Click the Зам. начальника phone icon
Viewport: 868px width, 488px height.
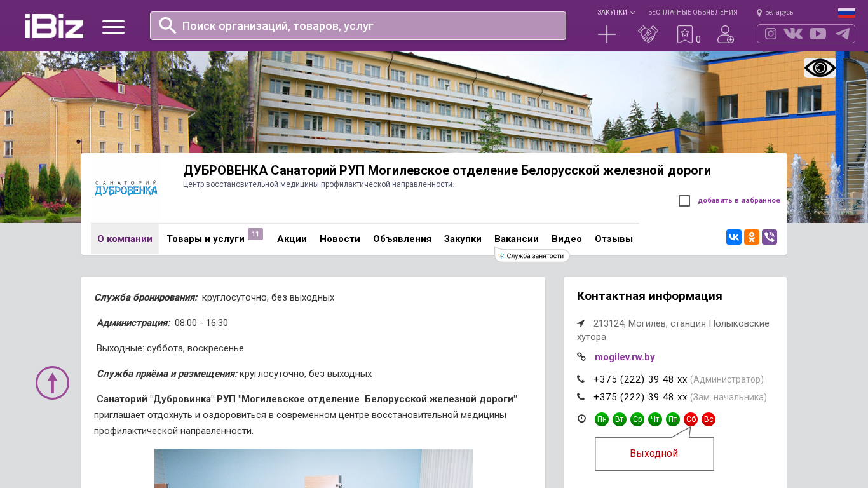(581, 397)
